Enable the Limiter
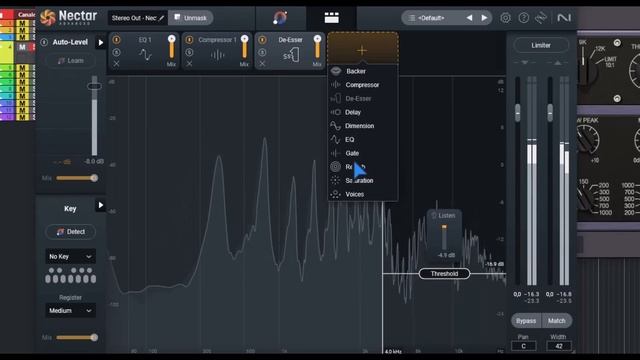The width and height of the screenshot is (640, 360). [x=541, y=45]
